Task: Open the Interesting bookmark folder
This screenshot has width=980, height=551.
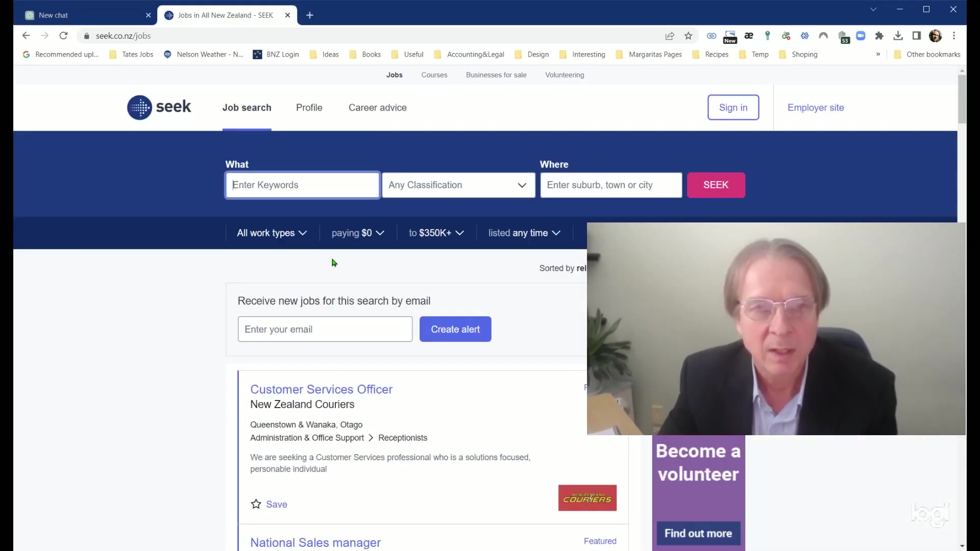Action: click(582, 54)
